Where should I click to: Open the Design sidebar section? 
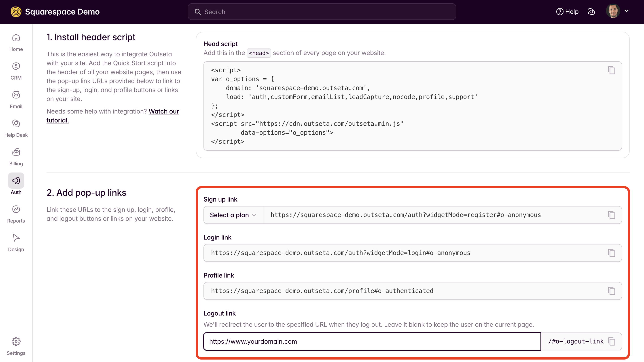click(x=16, y=243)
